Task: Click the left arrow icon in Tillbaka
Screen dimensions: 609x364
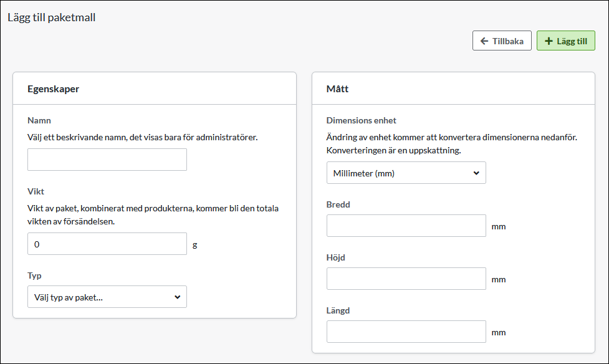Action: point(484,41)
